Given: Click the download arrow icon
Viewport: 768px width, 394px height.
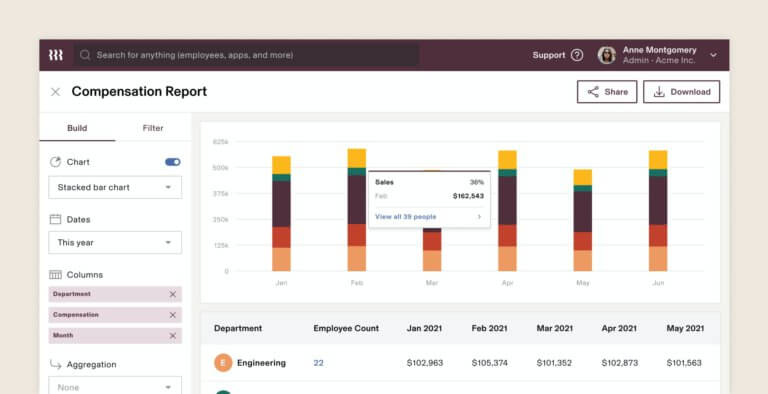Looking at the screenshot, I should [659, 92].
